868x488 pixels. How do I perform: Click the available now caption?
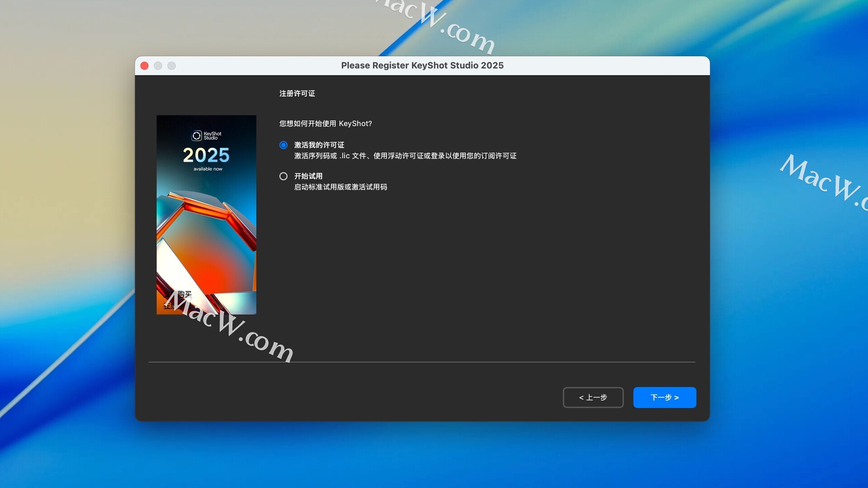click(x=208, y=169)
